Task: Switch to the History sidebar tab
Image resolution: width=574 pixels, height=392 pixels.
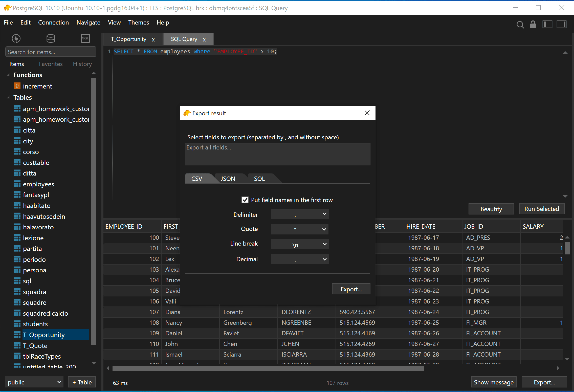Action: pos(82,64)
